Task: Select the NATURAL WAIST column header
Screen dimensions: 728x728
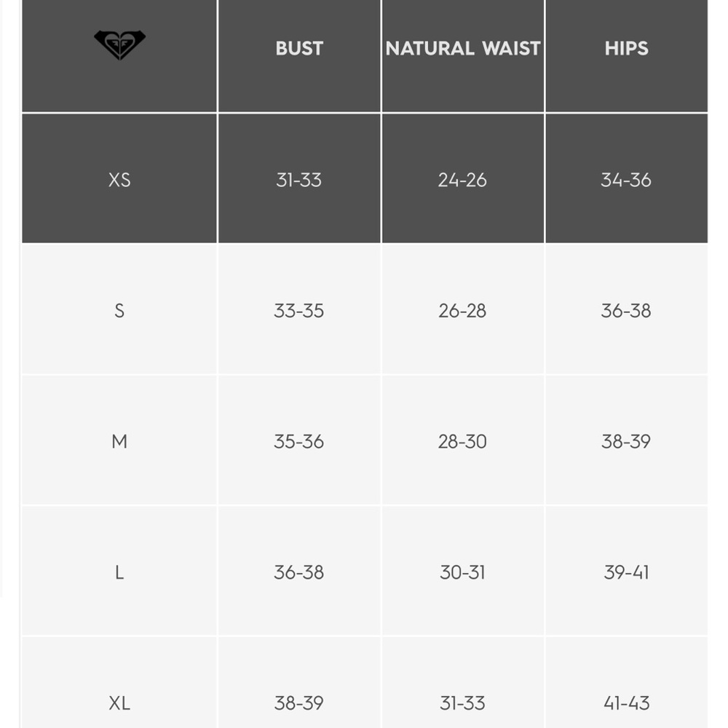Action: (463, 48)
